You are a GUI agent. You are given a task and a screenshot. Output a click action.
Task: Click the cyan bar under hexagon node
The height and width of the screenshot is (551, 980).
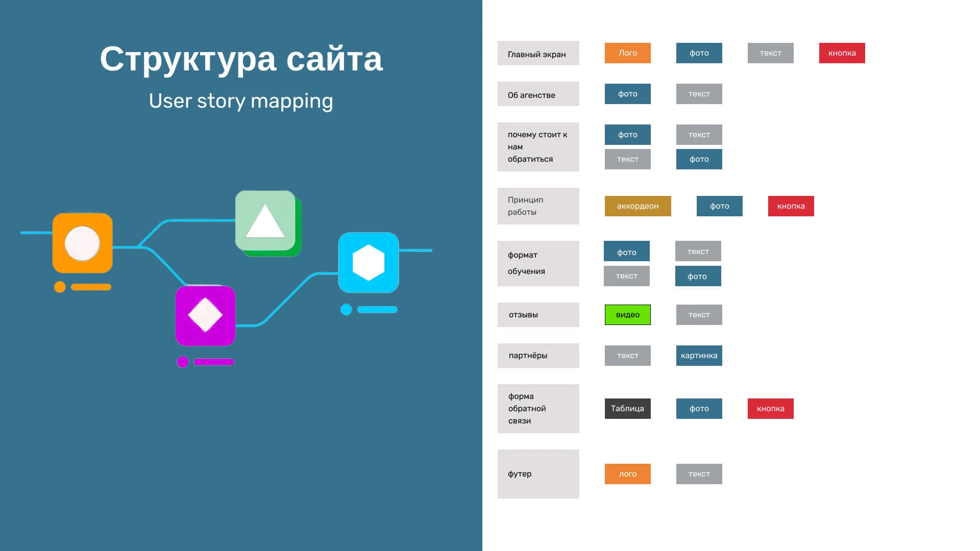[377, 310]
